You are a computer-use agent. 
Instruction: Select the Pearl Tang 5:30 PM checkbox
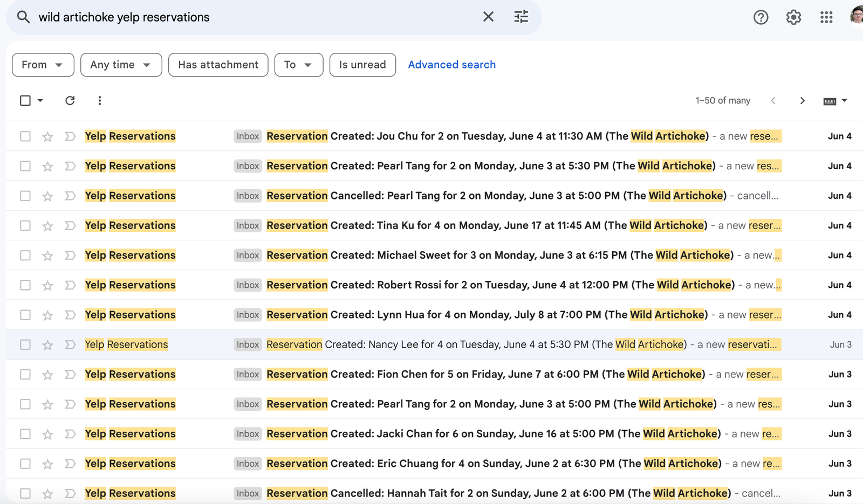[25, 166]
